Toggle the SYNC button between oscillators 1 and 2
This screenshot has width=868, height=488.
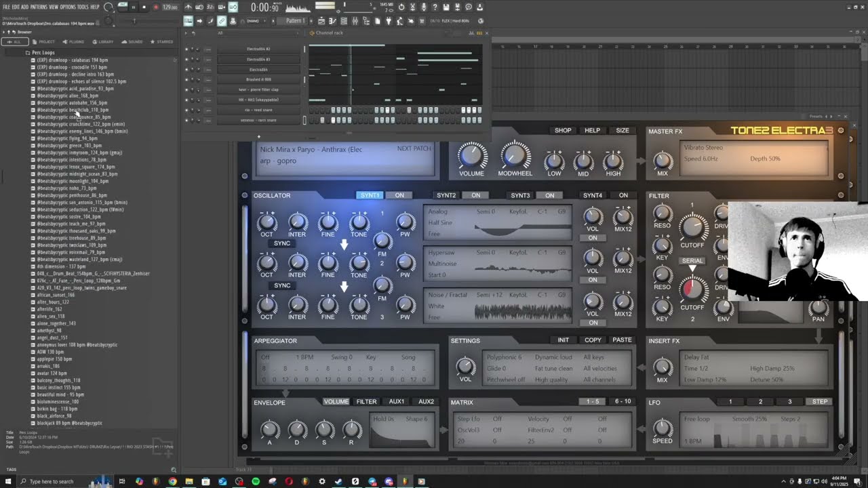(x=282, y=243)
